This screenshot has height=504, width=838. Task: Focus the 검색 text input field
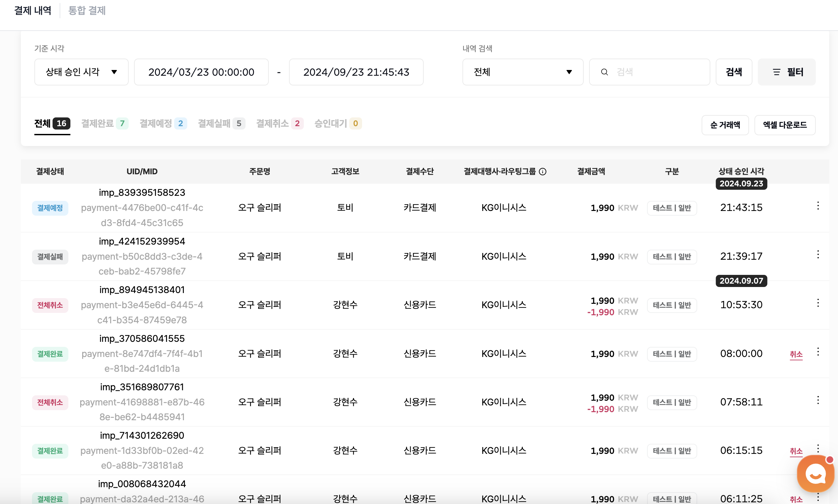click(x=659, y=72)
